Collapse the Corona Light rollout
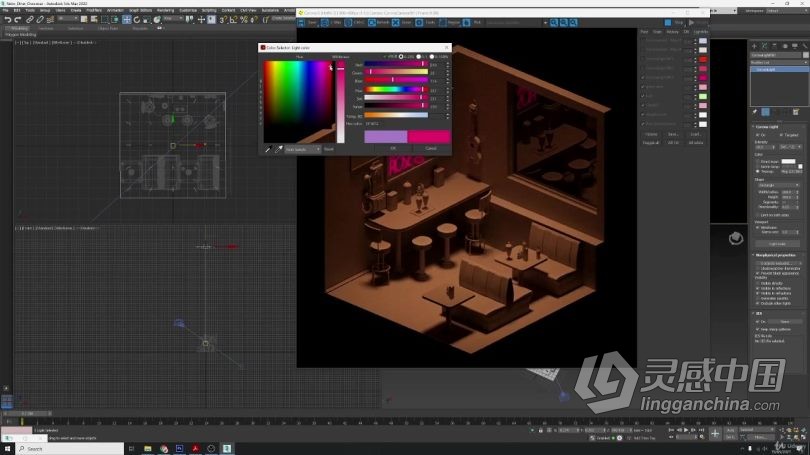Viewport: 810px width, 455px height. [x=767, y=127]
